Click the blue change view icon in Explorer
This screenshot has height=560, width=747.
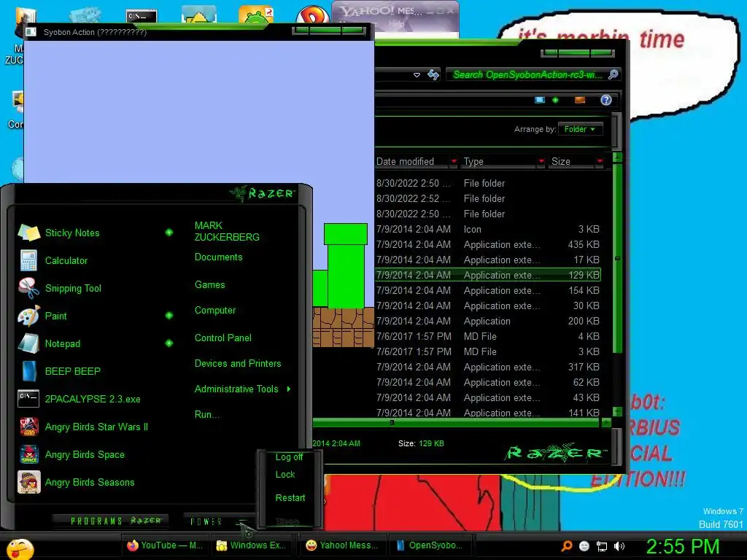click(x=540, y=100)
